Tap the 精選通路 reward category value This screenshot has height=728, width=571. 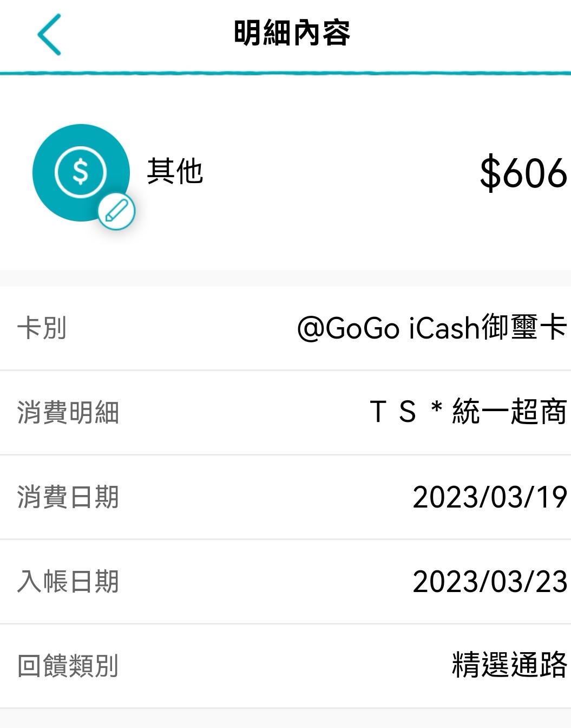509,665
